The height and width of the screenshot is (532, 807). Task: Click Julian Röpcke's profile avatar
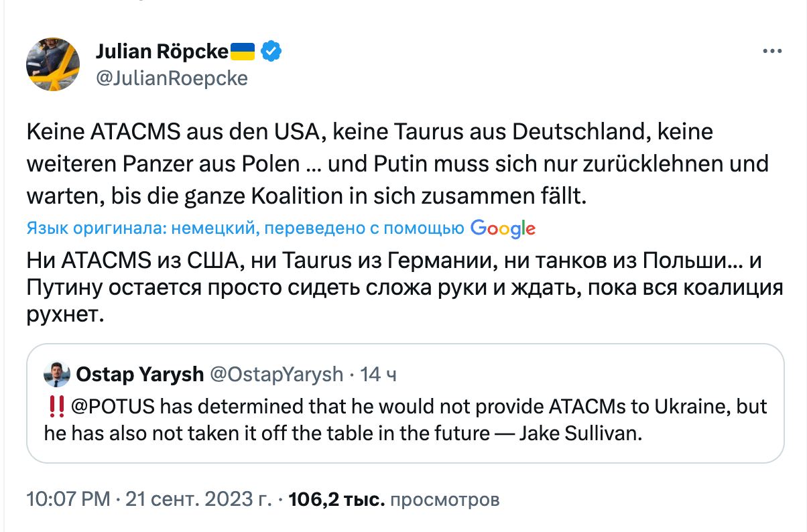53,64
